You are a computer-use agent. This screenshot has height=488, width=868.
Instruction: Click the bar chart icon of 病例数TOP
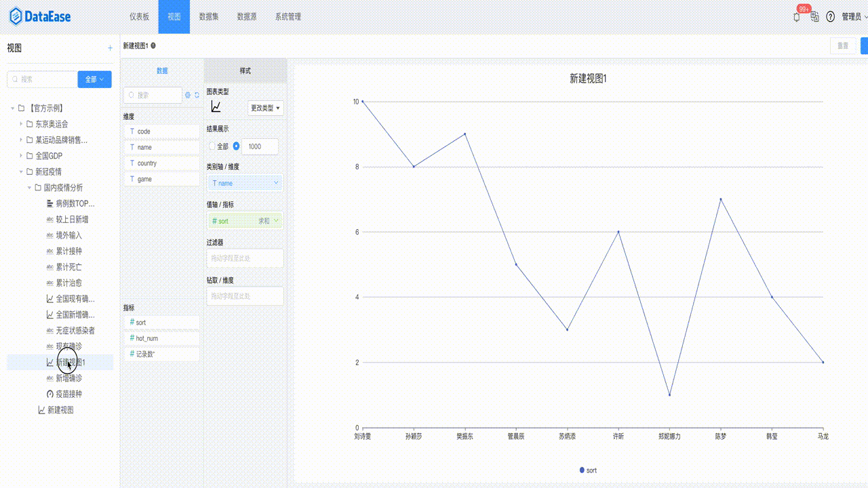coord(50,203)
